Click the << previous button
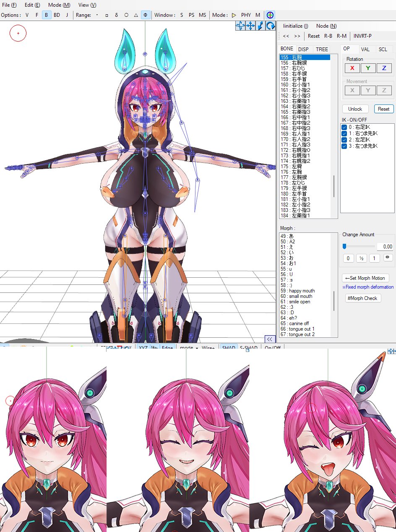 click(x=286, y=36)
